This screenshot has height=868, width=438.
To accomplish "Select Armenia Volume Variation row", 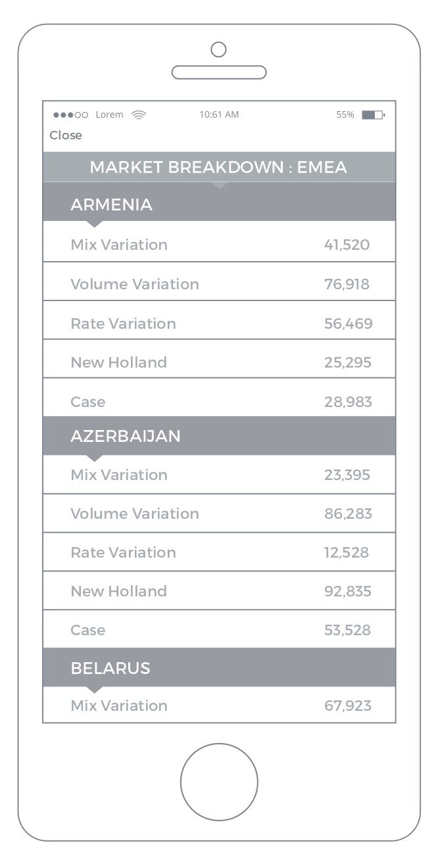I will [x=219, y=284].
